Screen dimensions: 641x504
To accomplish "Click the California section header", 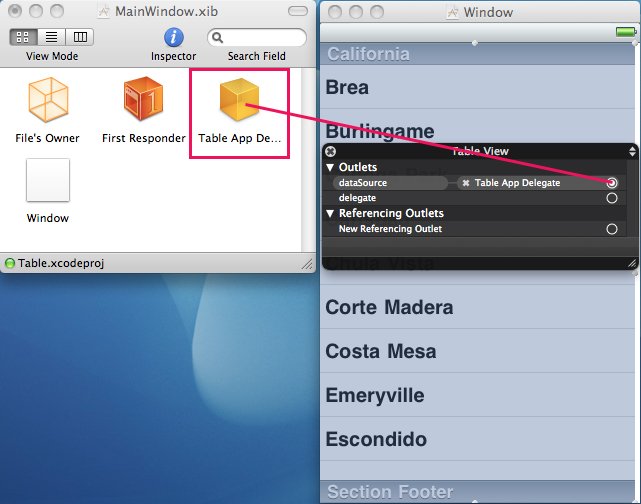I will pyautogui.click(x=477, y=54).
